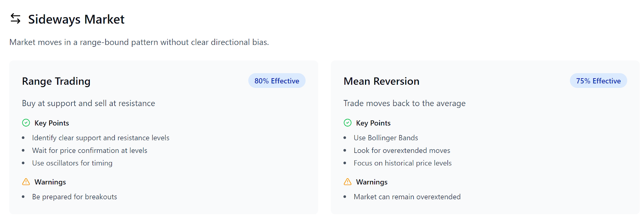This screenshot has width=644, height=219.
Task: Click warning triangle icon in Mean Reversion card
Action: [348, 181]
